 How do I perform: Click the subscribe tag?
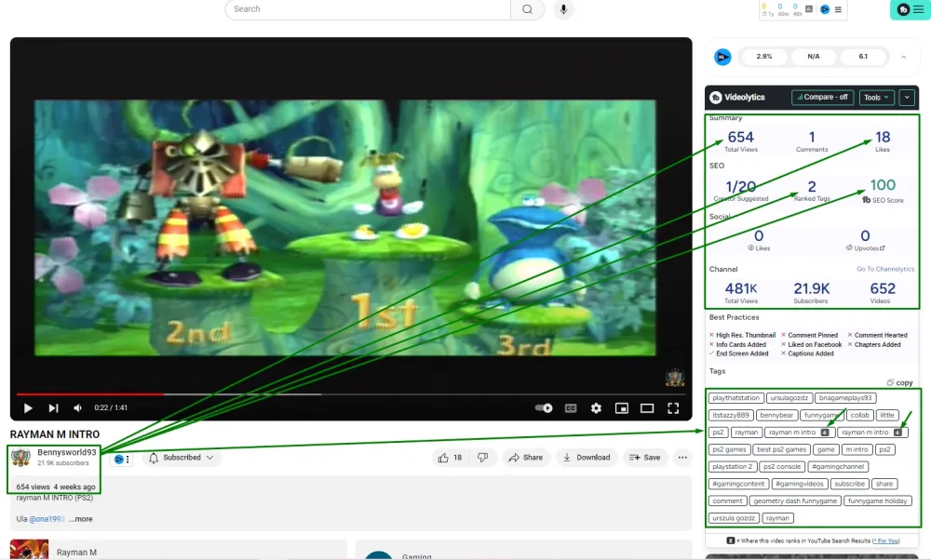click(849, 484)
